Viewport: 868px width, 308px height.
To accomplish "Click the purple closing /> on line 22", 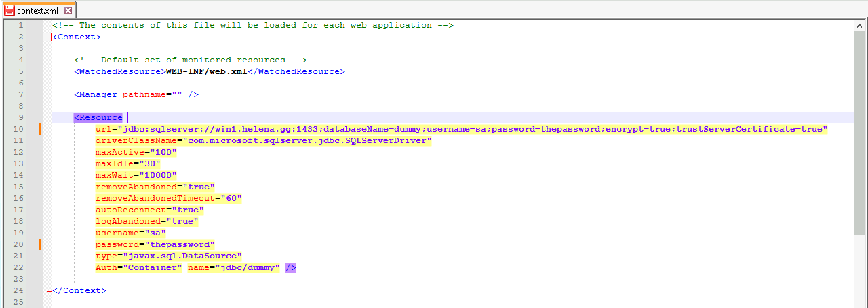I will coord(290,267).
